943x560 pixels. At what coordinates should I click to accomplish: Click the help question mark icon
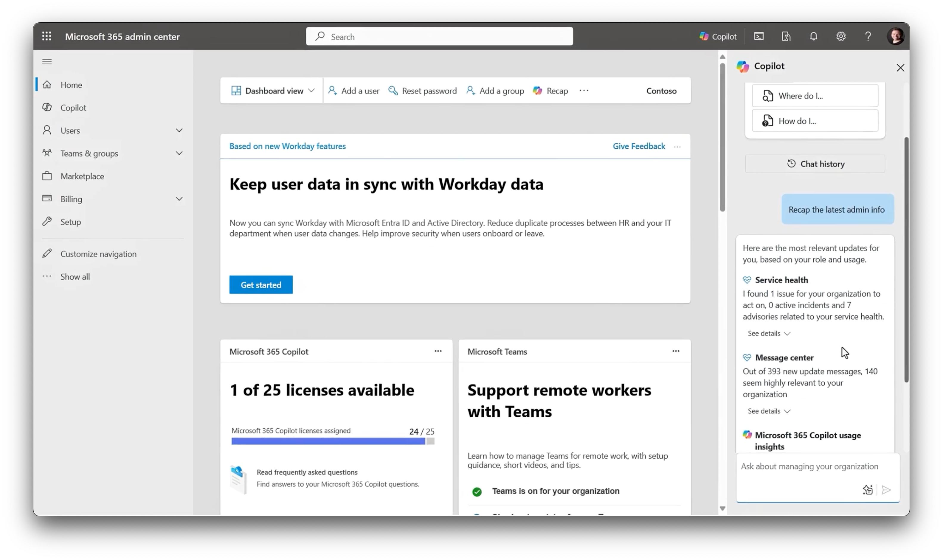click(x=868, y=36)
